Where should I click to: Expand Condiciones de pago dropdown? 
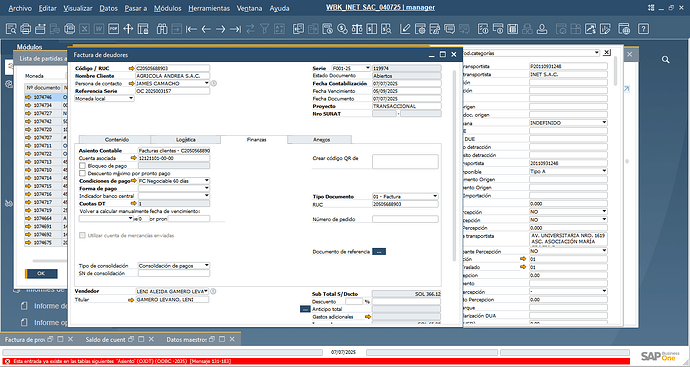click(207, 181)
